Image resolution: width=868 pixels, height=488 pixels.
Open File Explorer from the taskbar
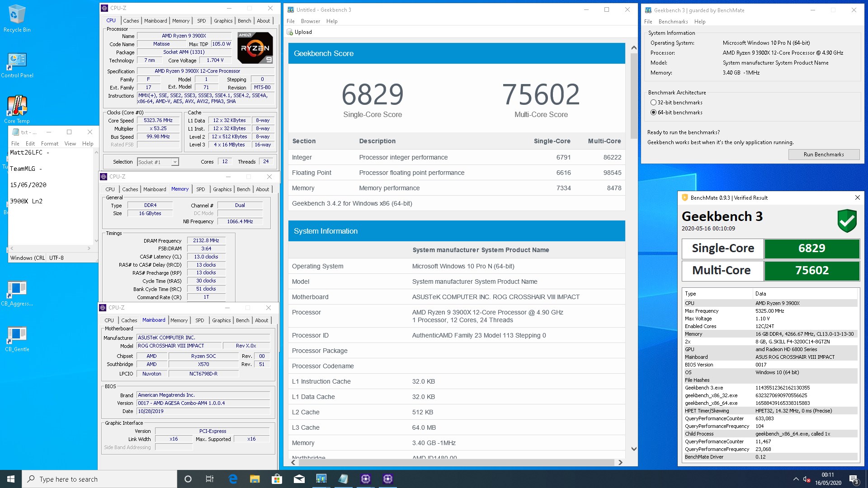pyautogui.click(x=255, y=479)
